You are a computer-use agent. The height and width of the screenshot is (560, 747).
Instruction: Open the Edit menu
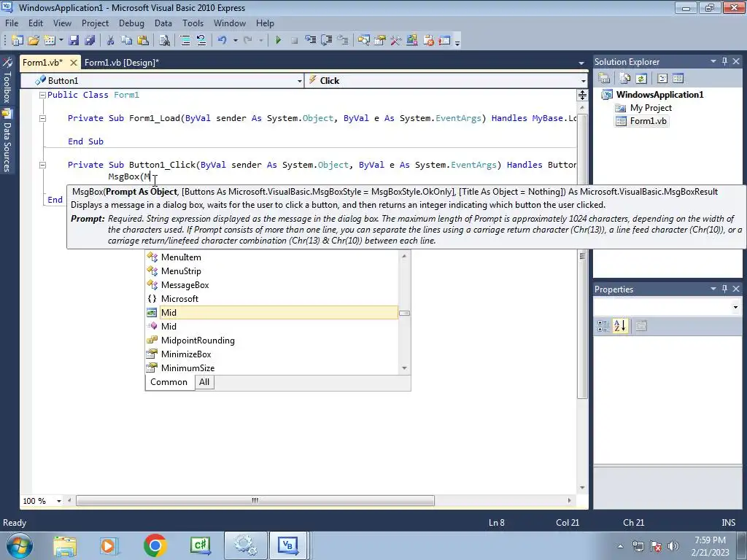click(x=36, y=23)
